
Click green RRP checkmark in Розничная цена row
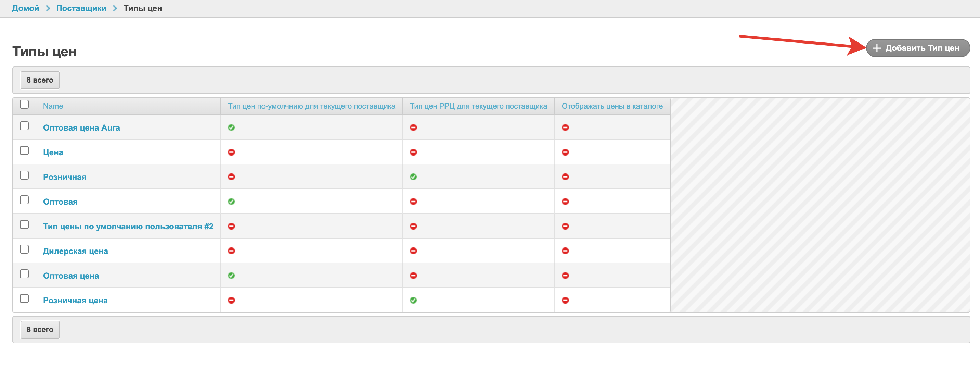413,300
